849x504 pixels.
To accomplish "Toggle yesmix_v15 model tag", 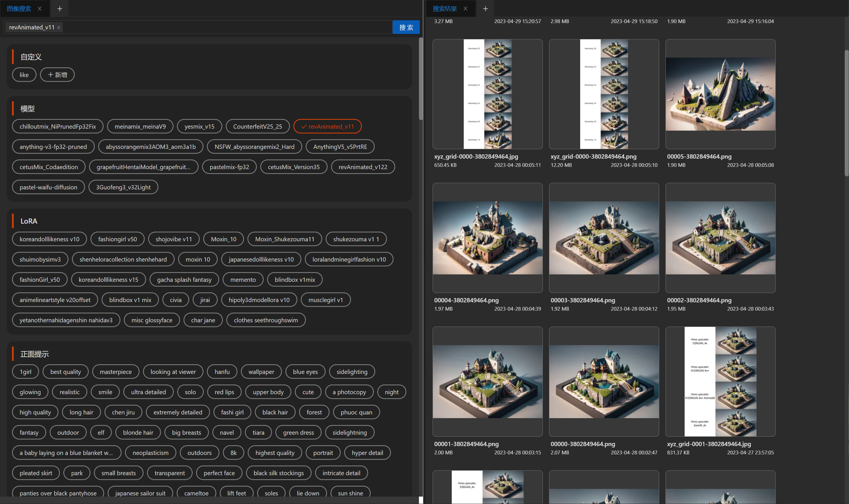I will click(x=199, y=126).
